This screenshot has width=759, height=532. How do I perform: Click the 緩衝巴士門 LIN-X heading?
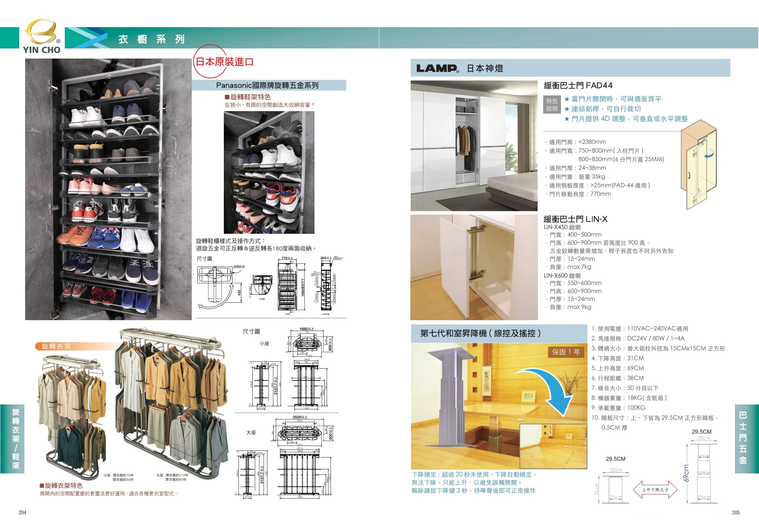pyautogui.click(x=576, y=219)
